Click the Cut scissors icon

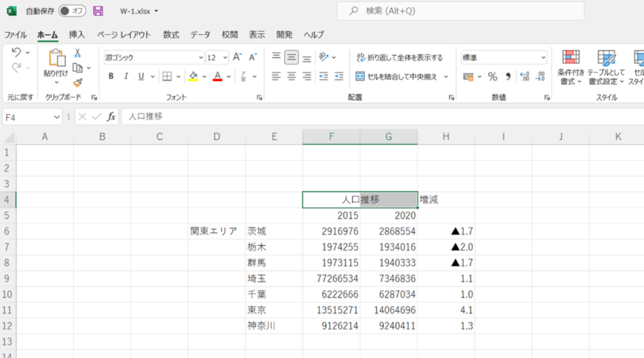pyautogui.click(x=78, y=53)
